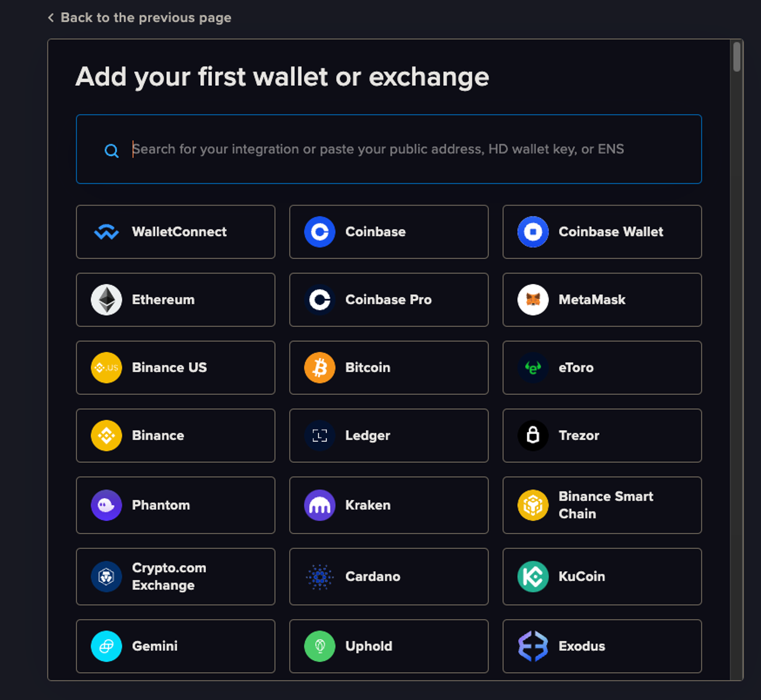
Task: Select the Coinbase Pro option
Action: [x=388, y=300]
